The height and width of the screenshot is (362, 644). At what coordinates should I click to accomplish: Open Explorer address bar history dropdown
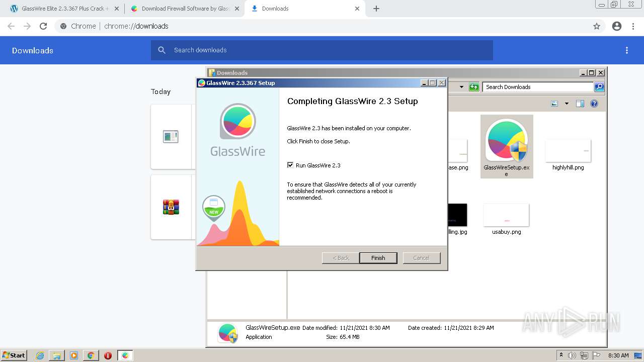(x=461, y=87)
